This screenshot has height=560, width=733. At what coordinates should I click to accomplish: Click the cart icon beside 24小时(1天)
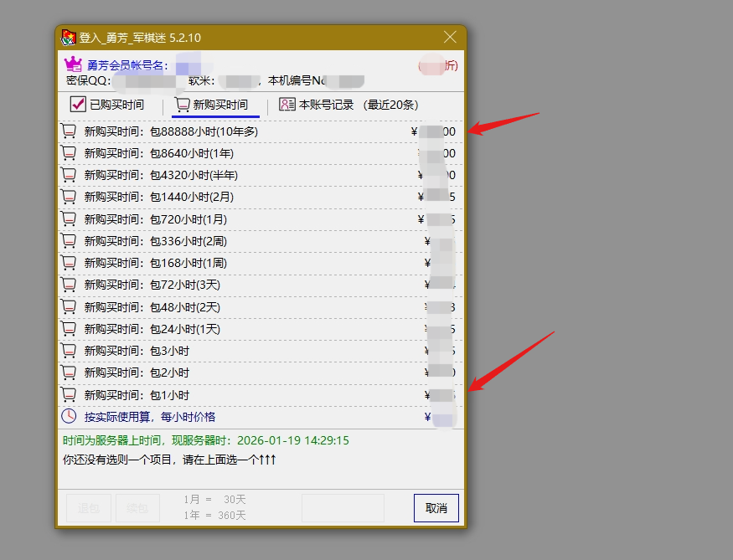[x=69, y=329]
